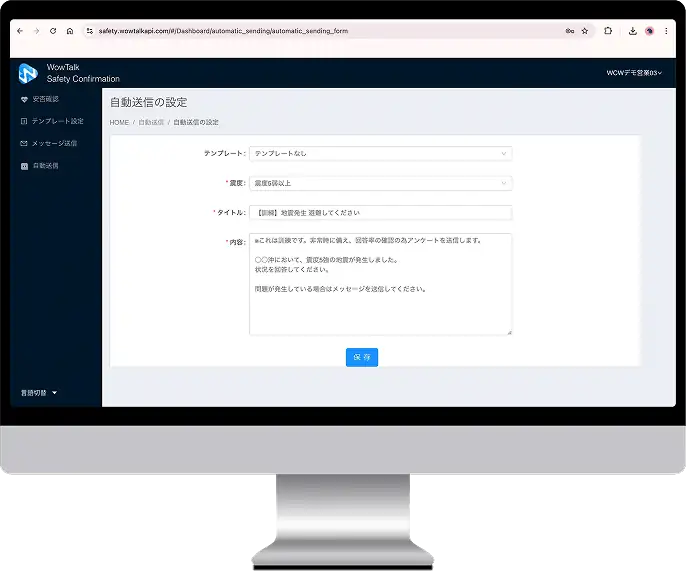
Task: Click the browser forward arrow
Action: tap(36, 31)
